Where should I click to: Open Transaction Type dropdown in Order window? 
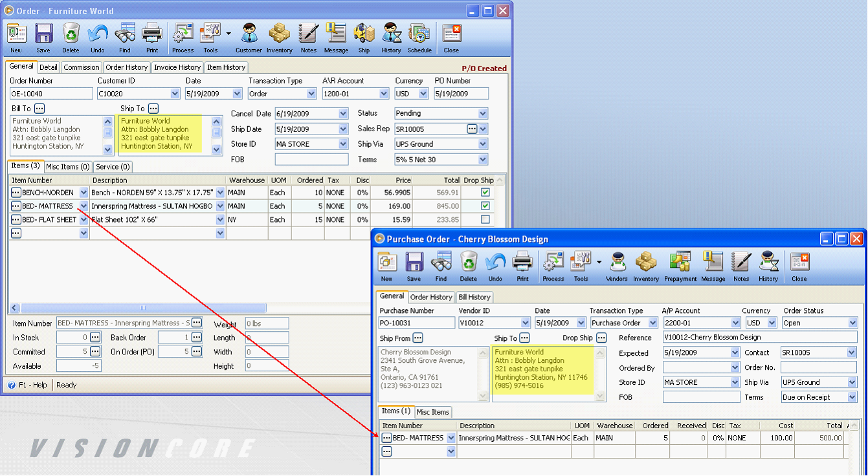click(311, 94)
